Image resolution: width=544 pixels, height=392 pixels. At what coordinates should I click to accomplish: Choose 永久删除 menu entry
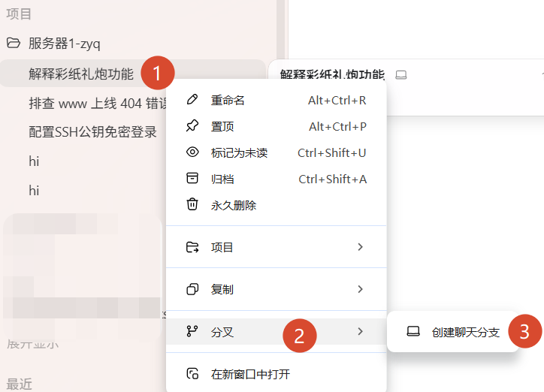click(277, 205)
